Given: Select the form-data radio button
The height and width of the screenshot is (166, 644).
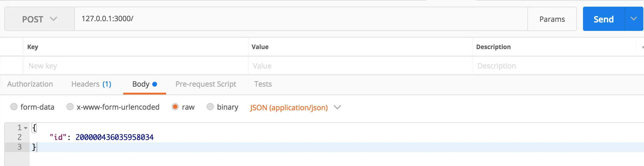Looking at the screenshot, I should (14, 107).
